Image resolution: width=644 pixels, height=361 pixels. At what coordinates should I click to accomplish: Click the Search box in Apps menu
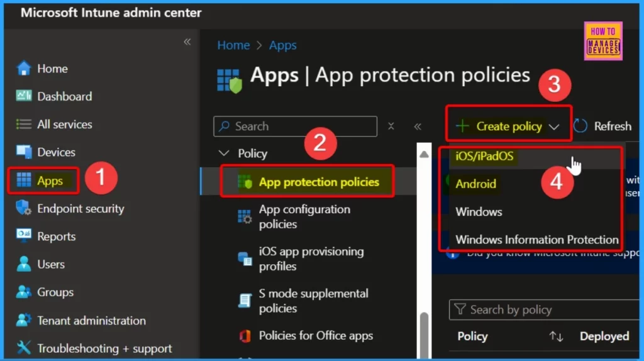pyautogui.click(x=296, y=126)
